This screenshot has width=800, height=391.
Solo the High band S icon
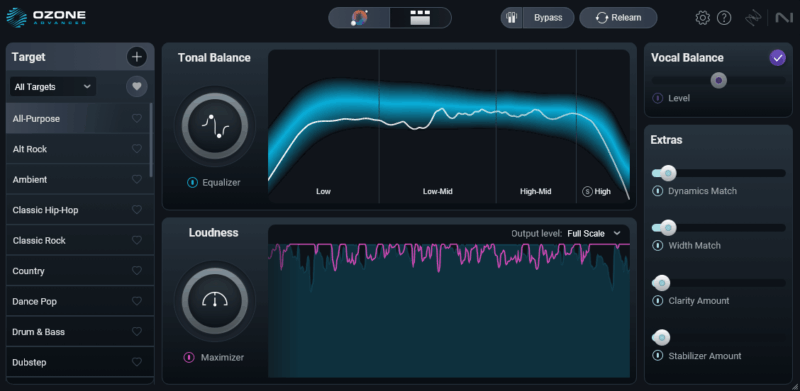[587, 192]
